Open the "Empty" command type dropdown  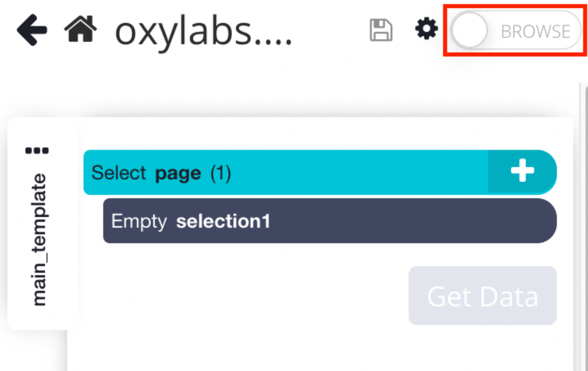(139, 222)
